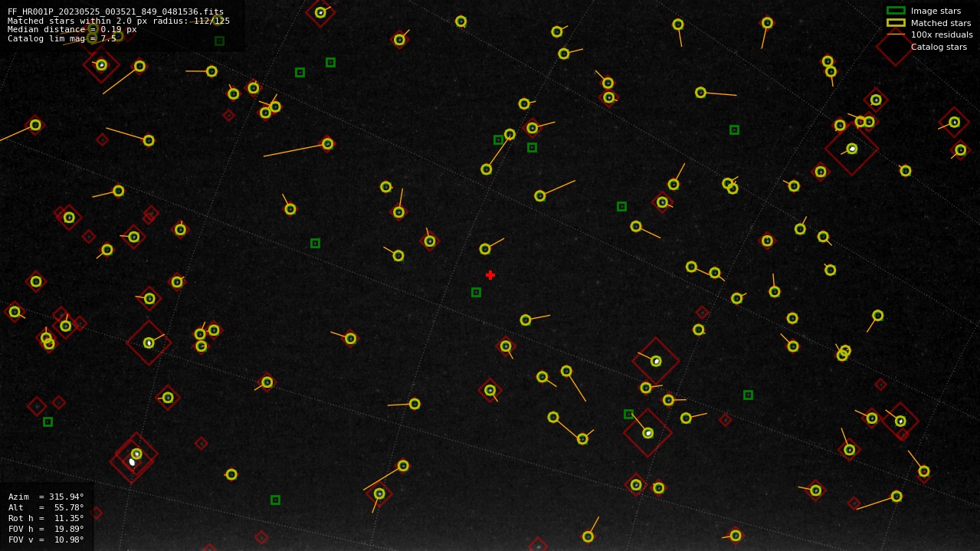The height and width of the screenshot is (551, 980).
Task: Click the 'Alt = 55.78°' readout
Action: [46, 507]
